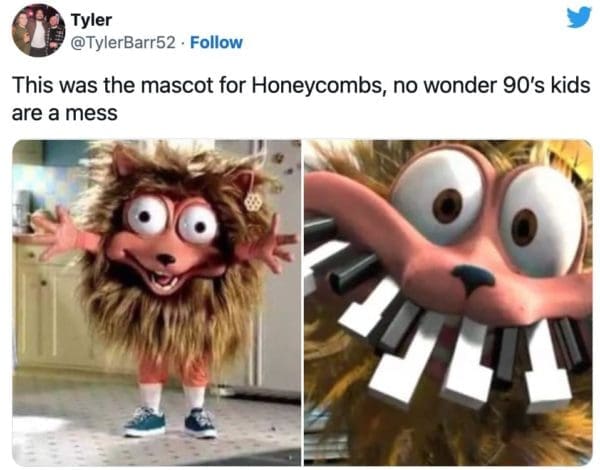
Task: Click the mascot's right googly eye in left photo
Action: [x=199, y=226]
